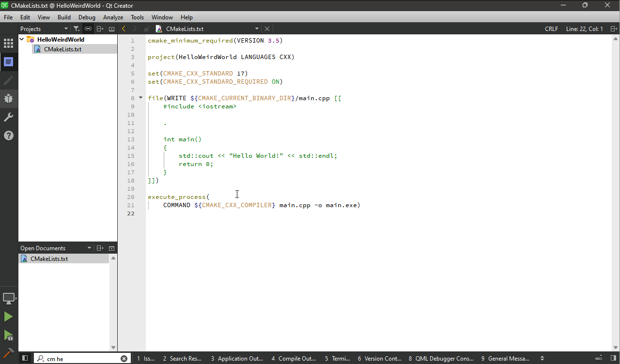
Task: Start debugging with the Run-Debug icon
Action: 8,335
